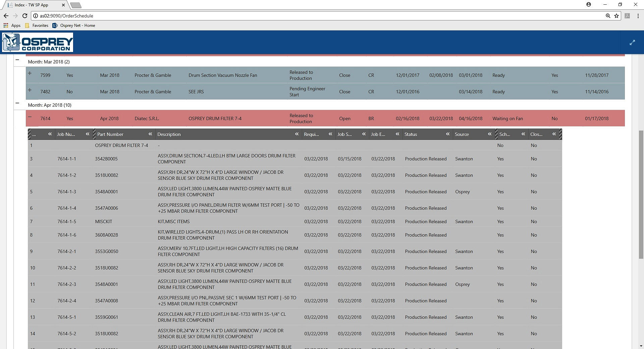Reload the OrderSchedule page
The width and height of the screenshot is (644, 349).
pos(25,16)
